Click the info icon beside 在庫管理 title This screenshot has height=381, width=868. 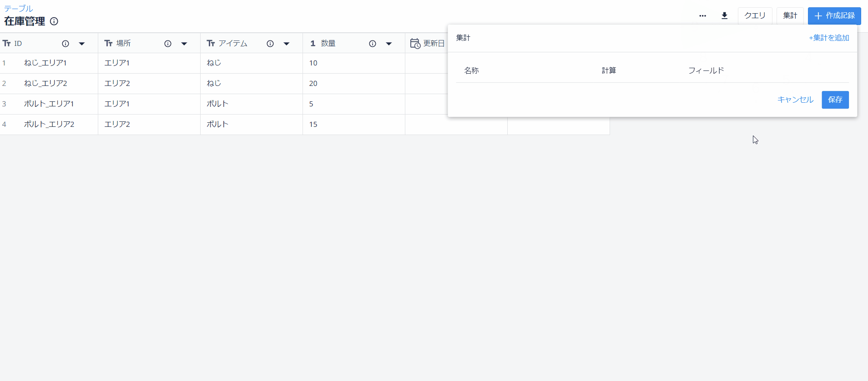point(54,21)
